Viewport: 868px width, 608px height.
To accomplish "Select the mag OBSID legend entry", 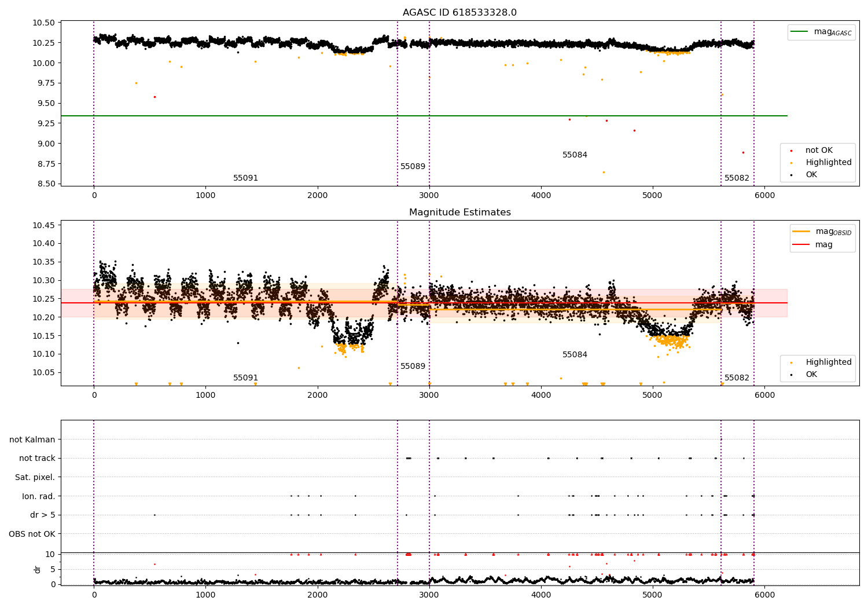I will (x=822, y=232).
